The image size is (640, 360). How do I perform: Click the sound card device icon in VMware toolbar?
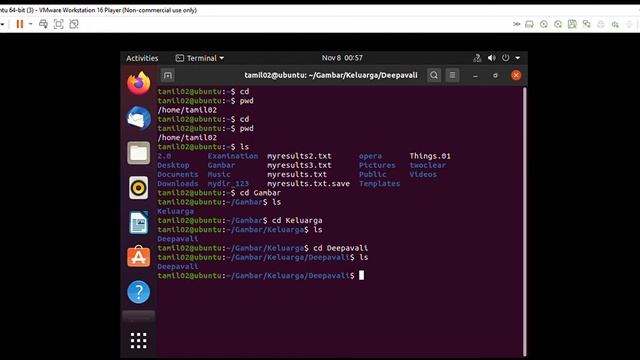pyautogui.click(x=615, y=24)
